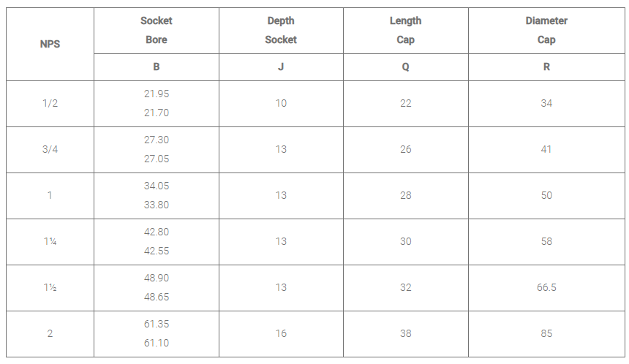The image size is (629, 364).
Task: Click the 1/2 NPS row label
Action: click(50, 104)
